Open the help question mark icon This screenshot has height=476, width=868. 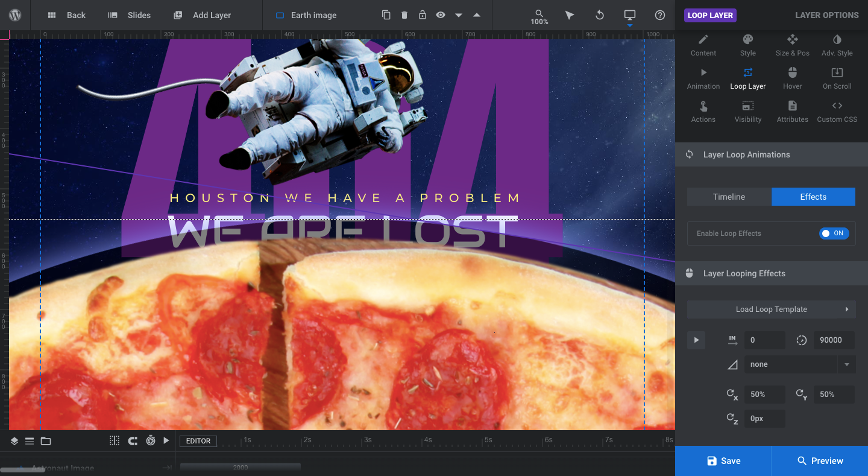pyautogui.click(x=660, y=15)
